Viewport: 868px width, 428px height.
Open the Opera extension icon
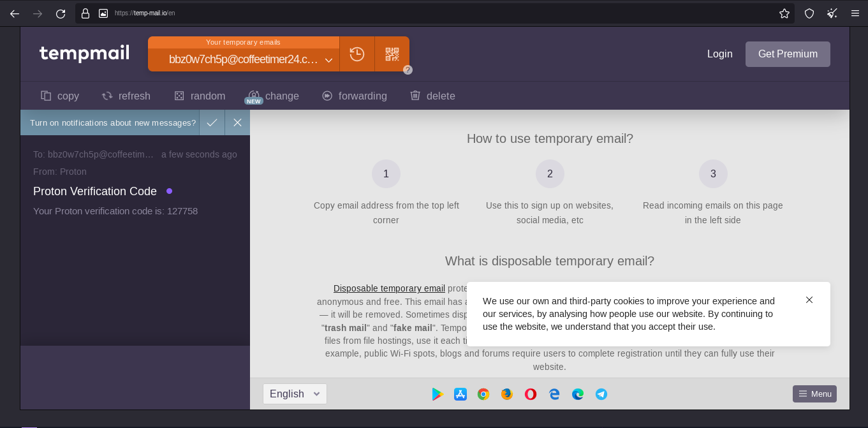pyautogui.click(x=530, y=394)
